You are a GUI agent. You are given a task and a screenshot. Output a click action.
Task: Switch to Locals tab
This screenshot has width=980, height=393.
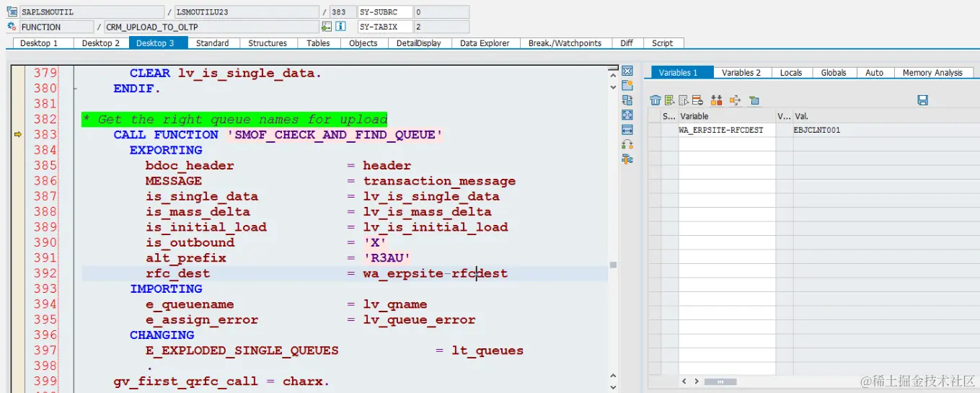791,73
